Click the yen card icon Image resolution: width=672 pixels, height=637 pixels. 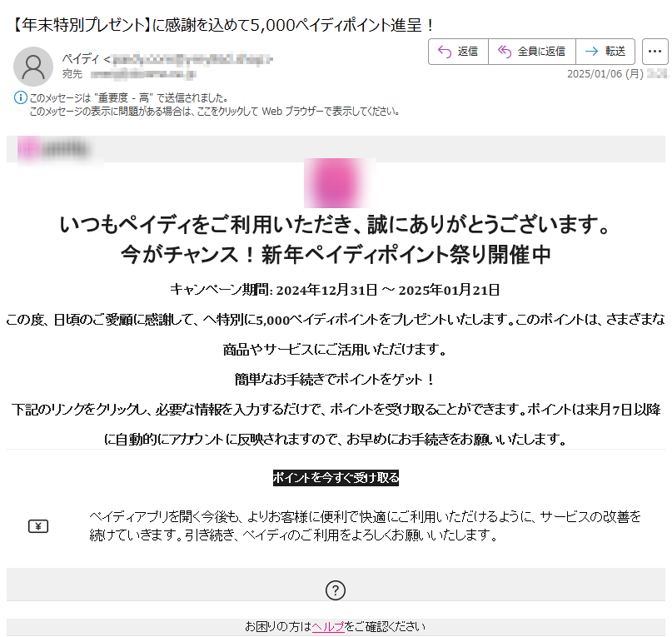click(x=38, y=526)
